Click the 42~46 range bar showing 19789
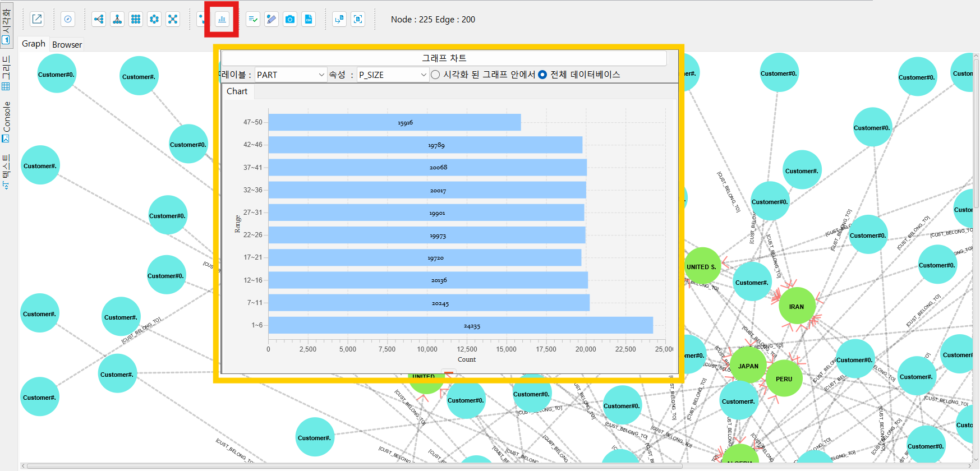This screenshot has height=471, width=980. coord(425,145)
